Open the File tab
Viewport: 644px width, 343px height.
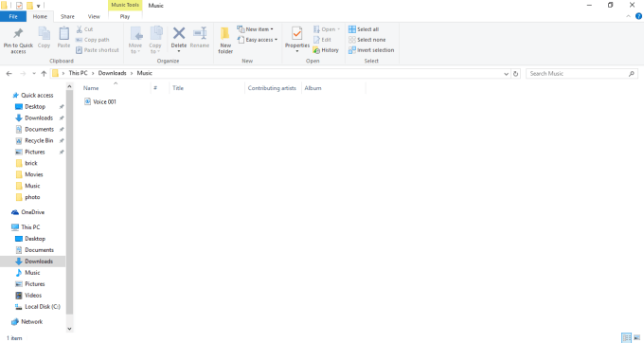coord(13,16)
